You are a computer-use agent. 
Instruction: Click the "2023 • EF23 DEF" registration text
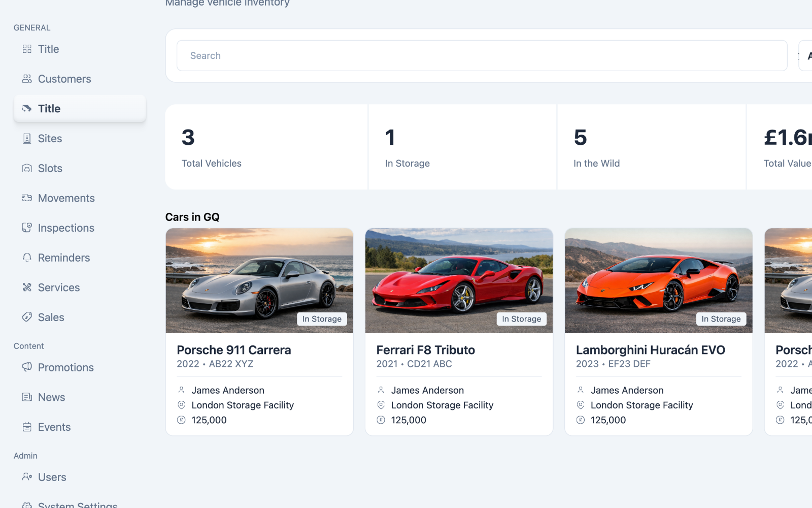(613, 364)
